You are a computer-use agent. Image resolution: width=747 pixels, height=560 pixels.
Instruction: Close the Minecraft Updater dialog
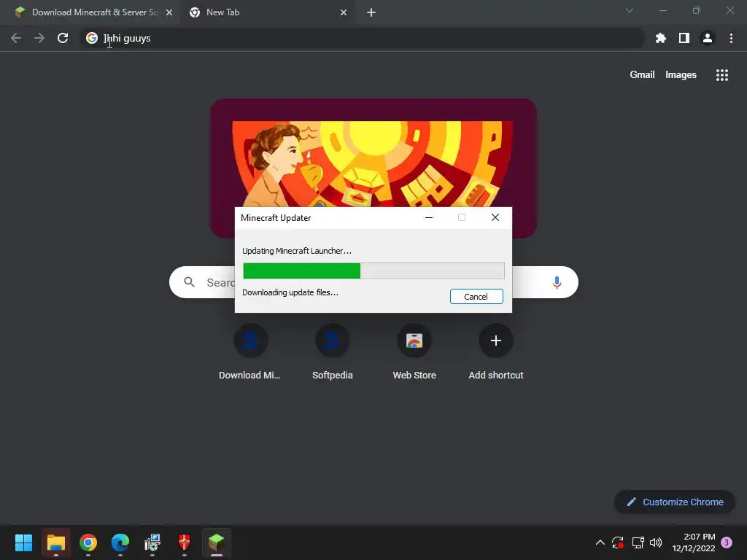tap(495, 217)
